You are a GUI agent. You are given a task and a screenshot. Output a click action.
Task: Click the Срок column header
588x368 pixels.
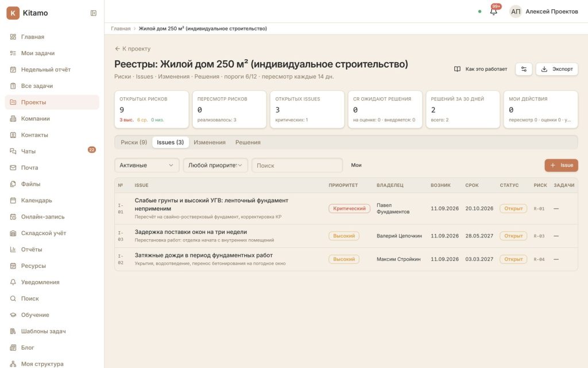472,185
